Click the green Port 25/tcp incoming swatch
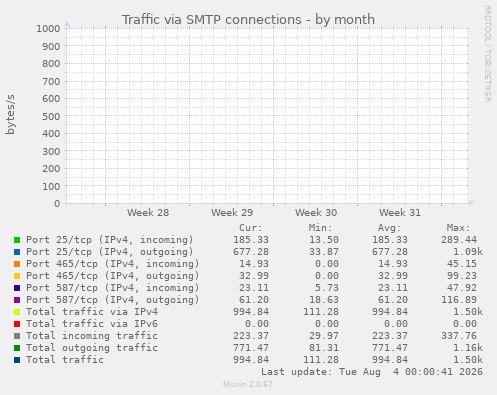 click(17, 240)
